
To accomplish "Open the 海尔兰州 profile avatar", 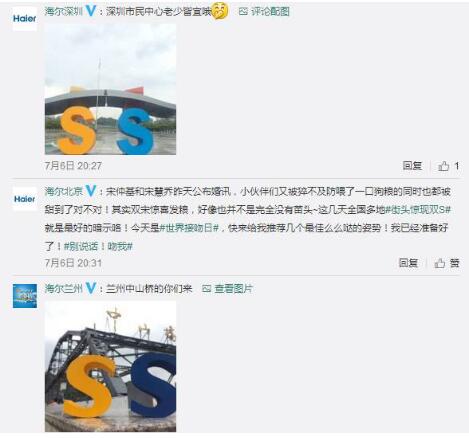I will click(x=25, y=296).
